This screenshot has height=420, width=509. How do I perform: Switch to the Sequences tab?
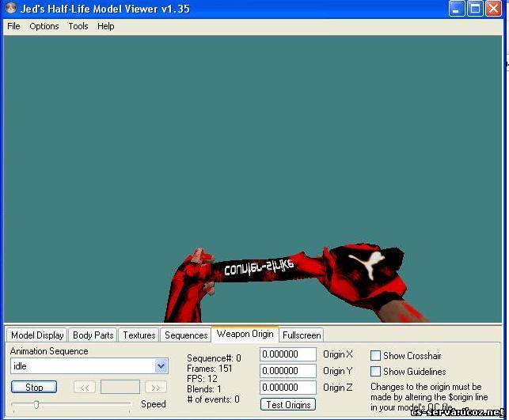(x=186, y=335)
